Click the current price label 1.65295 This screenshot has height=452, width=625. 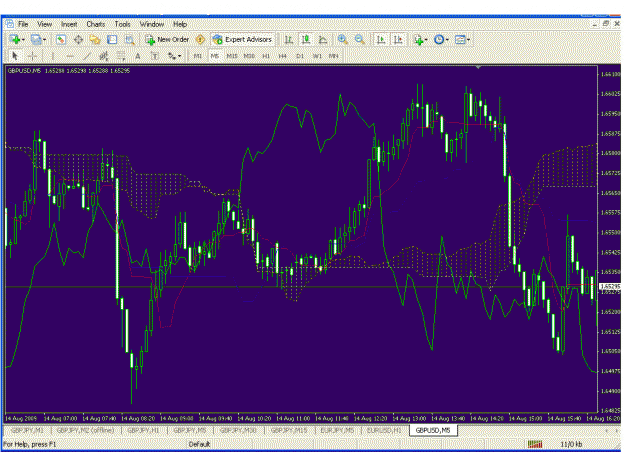pos(610,287)
